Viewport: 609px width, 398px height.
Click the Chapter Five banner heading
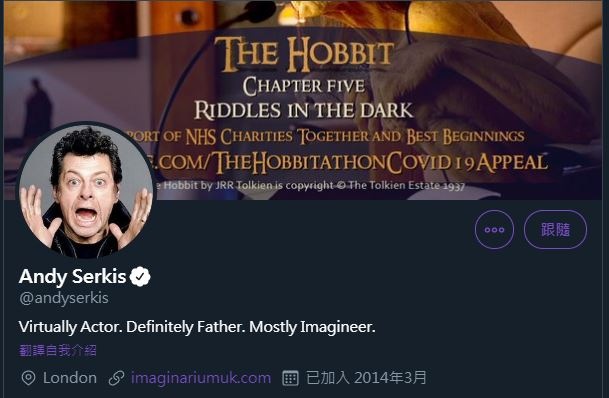tap(304, 86)
